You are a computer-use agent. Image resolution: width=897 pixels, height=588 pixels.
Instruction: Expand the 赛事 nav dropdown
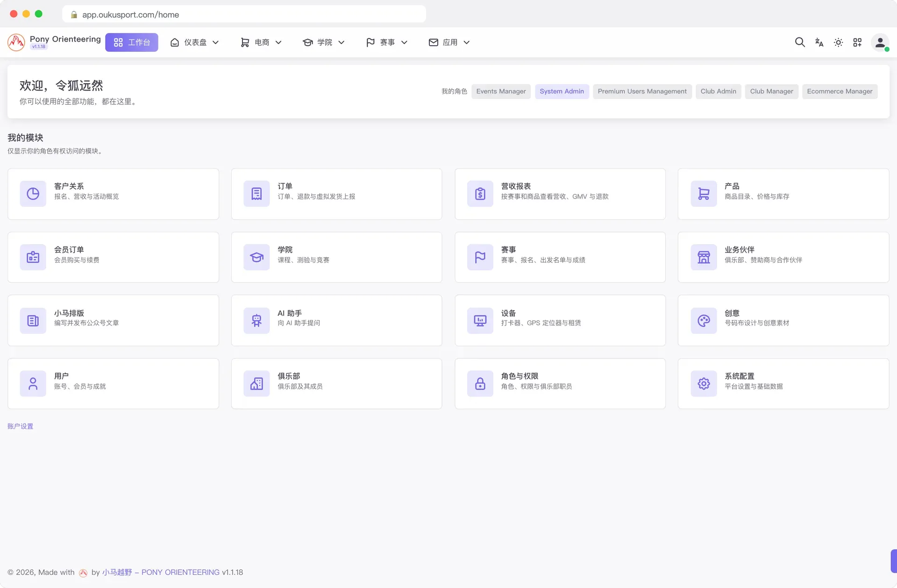point(386,43)
